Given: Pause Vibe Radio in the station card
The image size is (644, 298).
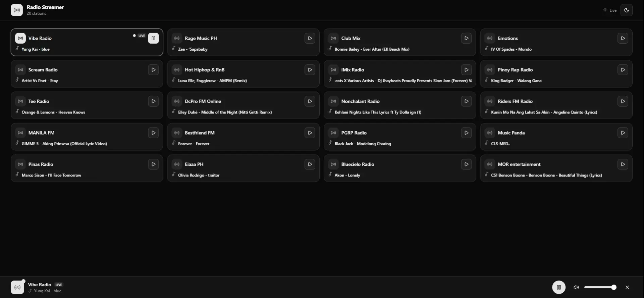Looking at the screenshot, I should tap(153, 38).
